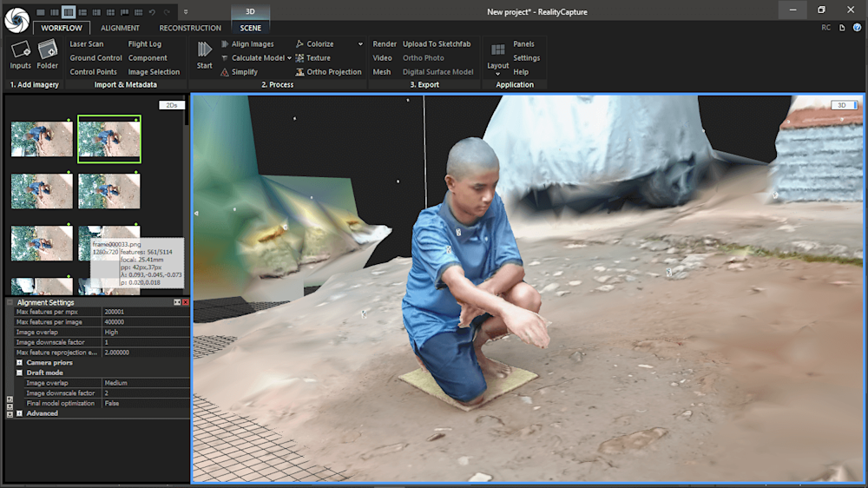Click the Upload To Sketchfab button
The width and height of the screenshot is (868, 488).
coord(437,44)
